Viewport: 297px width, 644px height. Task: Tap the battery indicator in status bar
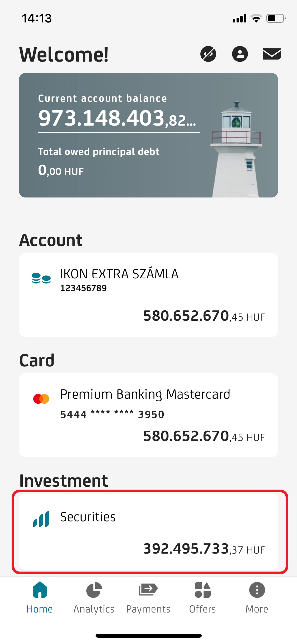pyautogui.click(x=276, y=19)
